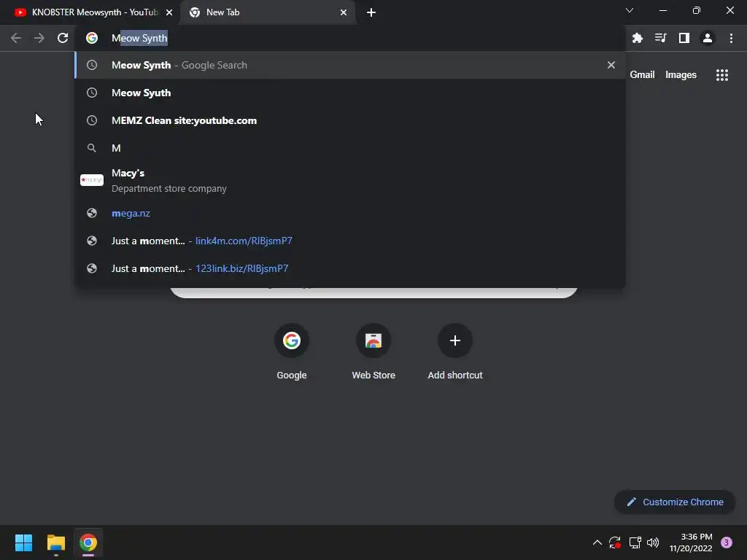Click Chrome icon in taskbar
The image size is (747, 560).
[x=88, y=542]
